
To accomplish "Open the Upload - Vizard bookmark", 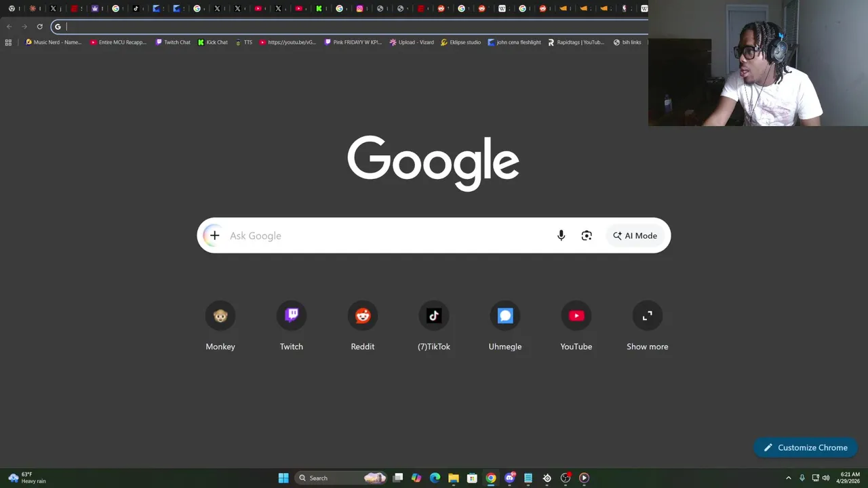I will point(412,42).
